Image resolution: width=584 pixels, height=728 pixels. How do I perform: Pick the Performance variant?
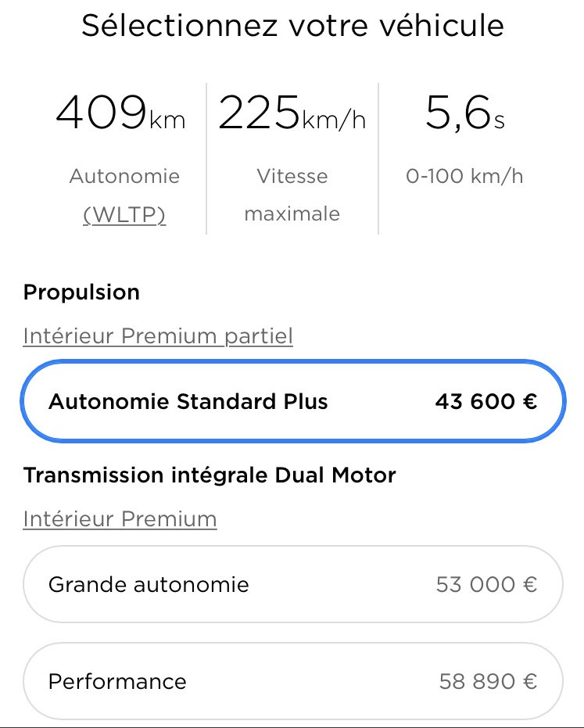[x=117, y=681]
